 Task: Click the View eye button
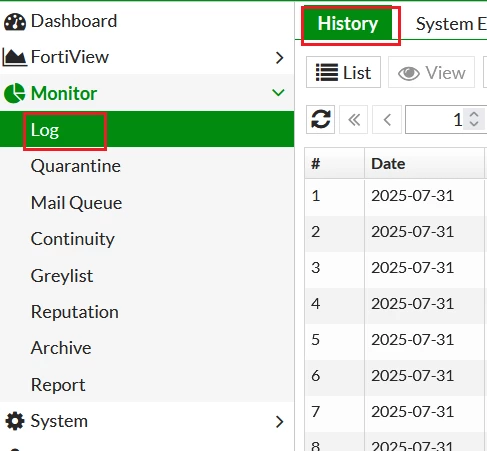click(x=431, y=72)
